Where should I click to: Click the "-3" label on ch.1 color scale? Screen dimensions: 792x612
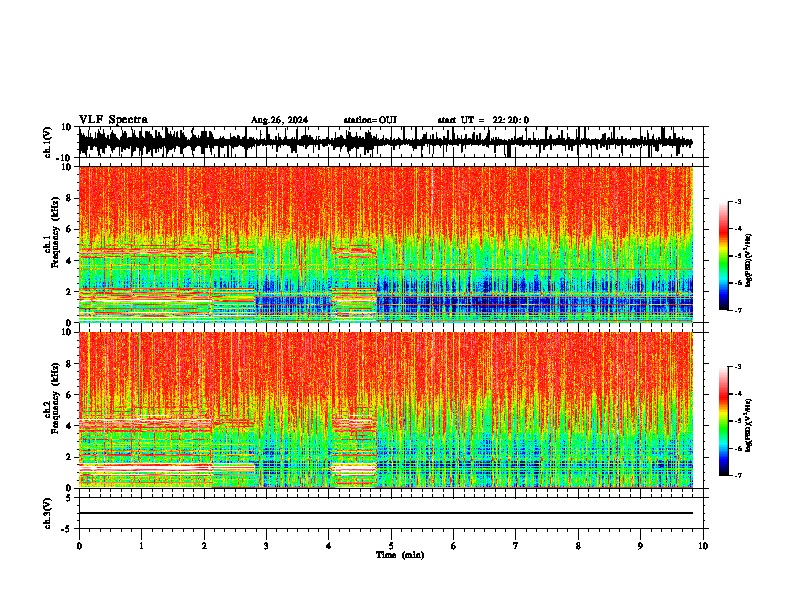click(737, 201)
